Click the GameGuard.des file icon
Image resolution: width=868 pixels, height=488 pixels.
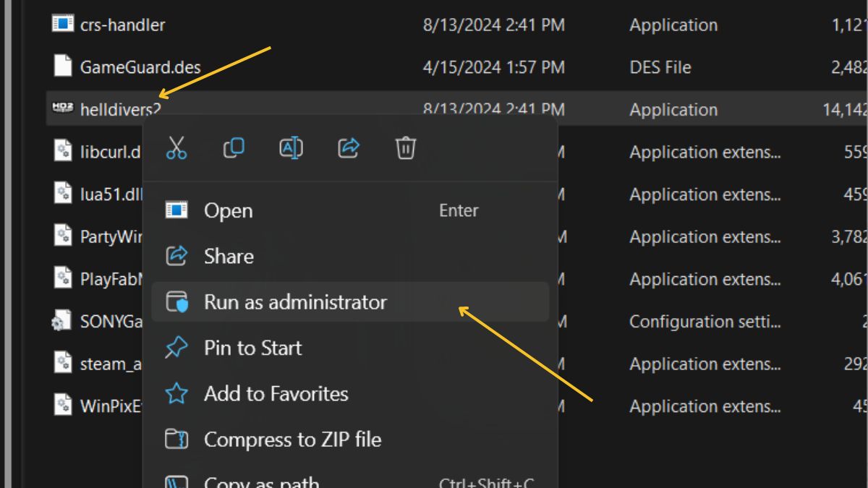click(63, 66)
